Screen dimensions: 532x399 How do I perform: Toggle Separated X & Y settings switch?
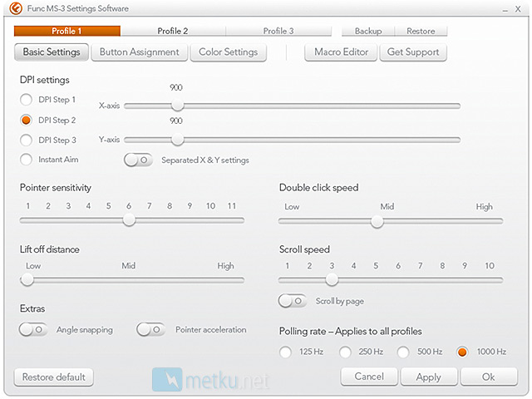[138, 160]
